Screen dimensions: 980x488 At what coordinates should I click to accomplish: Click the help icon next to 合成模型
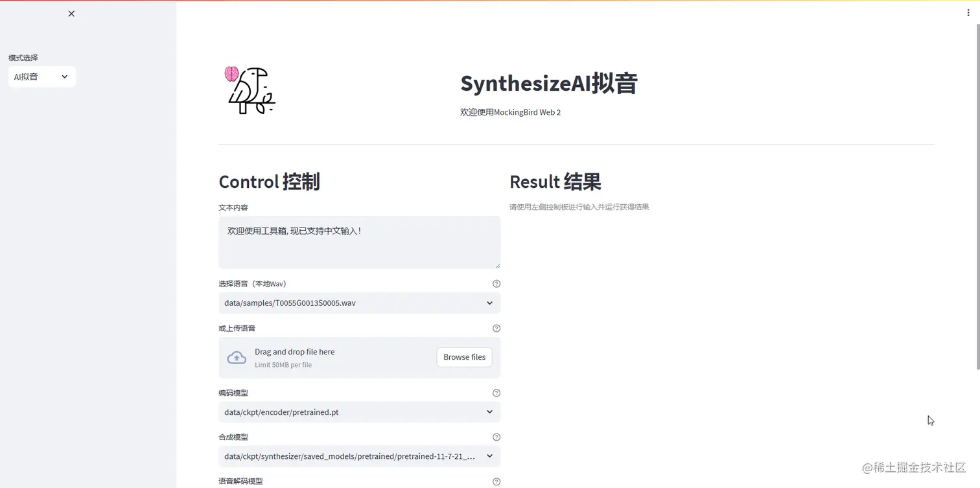click(x=496, y=437)
